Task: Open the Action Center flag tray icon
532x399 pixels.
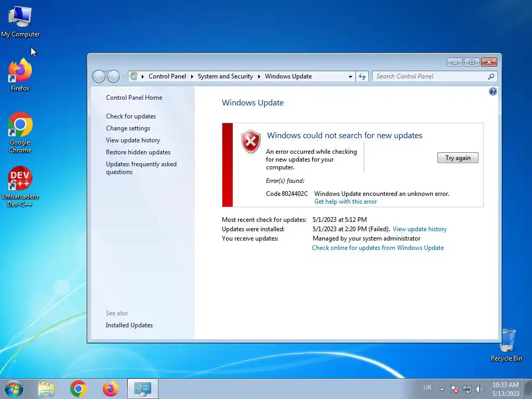Action: [x=454, y=389]
